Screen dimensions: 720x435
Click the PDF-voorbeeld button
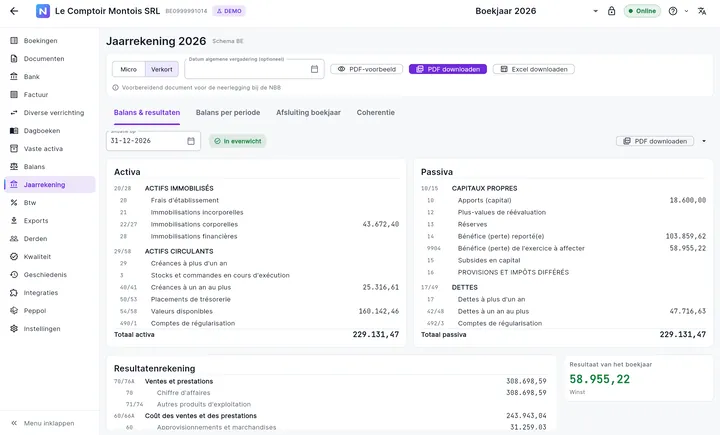(x=366, y=69)
